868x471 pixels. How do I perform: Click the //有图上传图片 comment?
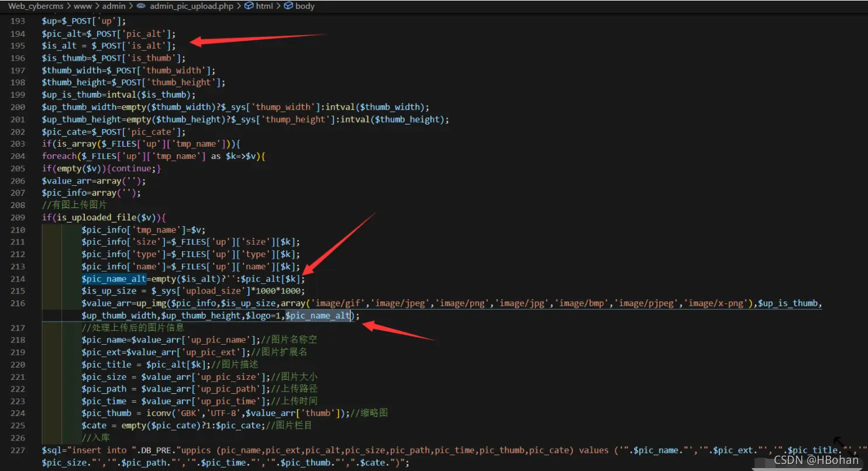[x=74, y=205]
